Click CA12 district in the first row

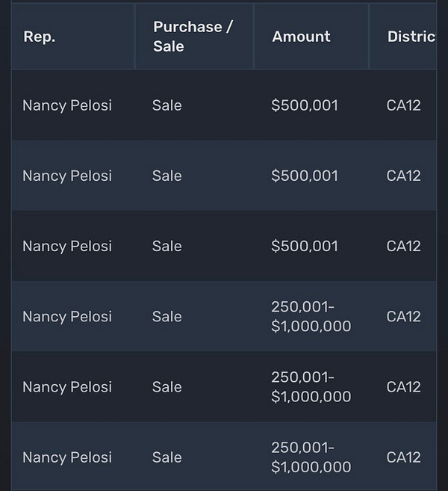(404, 105)
